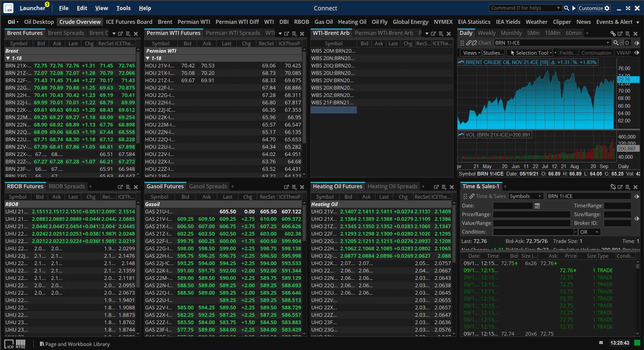Click the ICE logo icon in title bar
Image resolution: width=644 pixels, height=350 pixels.
pyautogui.click(x=8, y=8)
